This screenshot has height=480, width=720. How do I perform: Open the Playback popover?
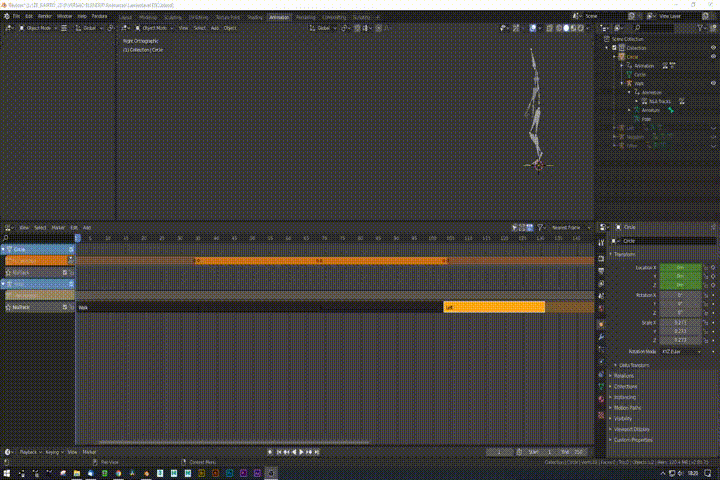28,452
